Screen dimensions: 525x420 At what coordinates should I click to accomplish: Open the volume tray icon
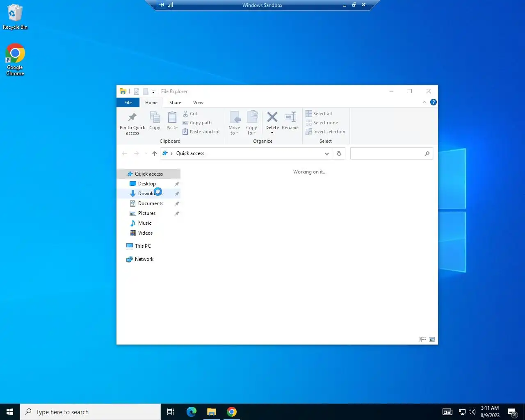coord(472,412)
